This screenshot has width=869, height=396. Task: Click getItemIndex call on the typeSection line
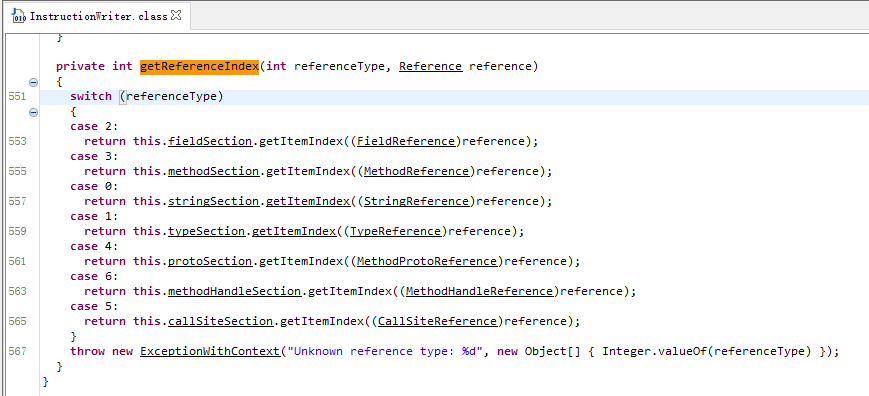[x=294, y=231]
